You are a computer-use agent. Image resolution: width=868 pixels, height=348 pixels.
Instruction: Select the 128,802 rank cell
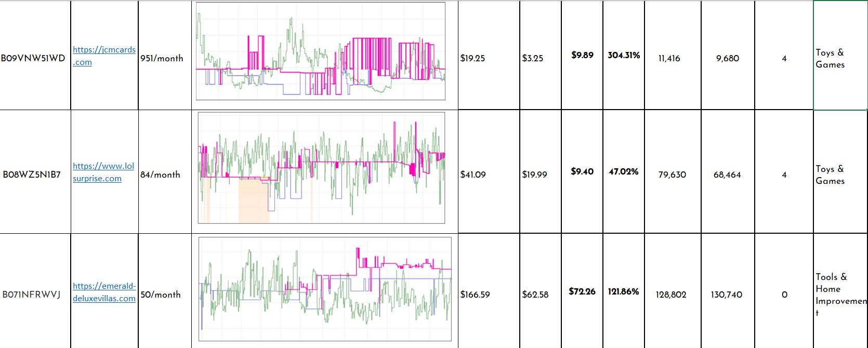pos(673,291)
